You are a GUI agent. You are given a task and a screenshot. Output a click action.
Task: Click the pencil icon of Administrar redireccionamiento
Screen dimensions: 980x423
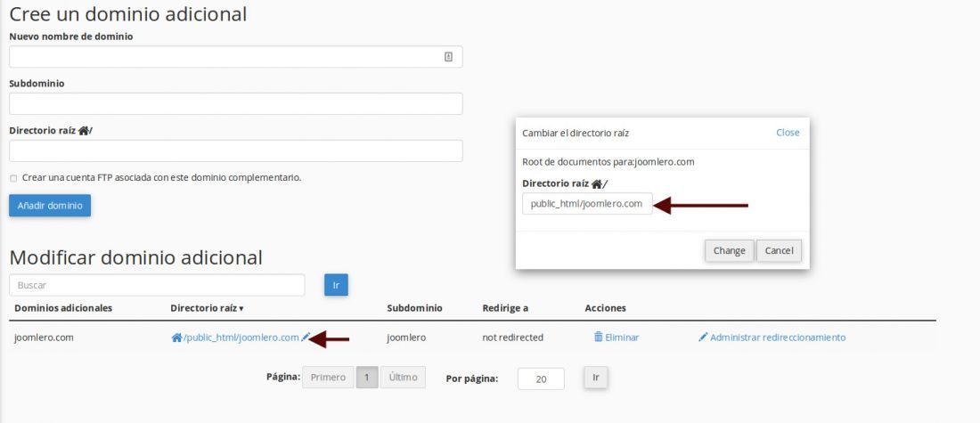pos(703,337)
